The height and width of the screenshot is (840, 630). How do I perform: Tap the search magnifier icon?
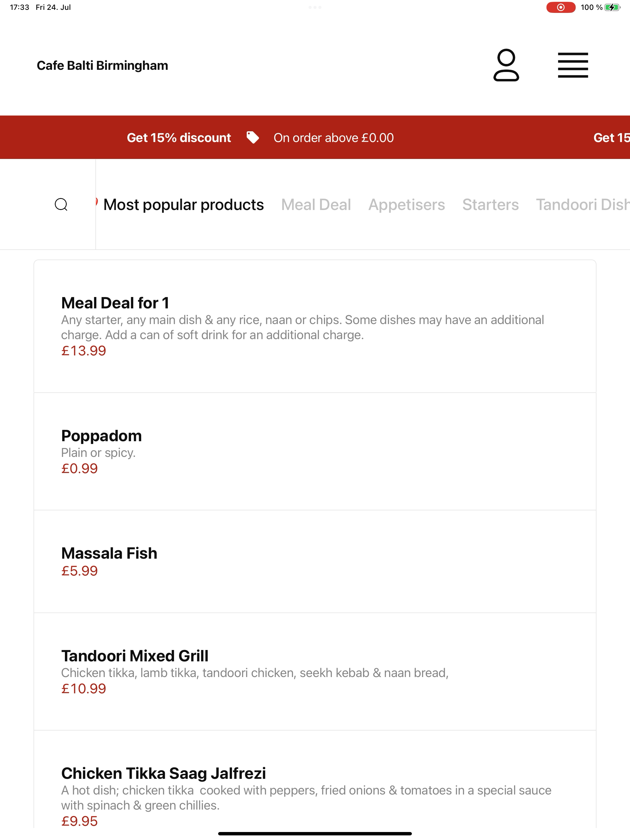(x=61, y=204)
